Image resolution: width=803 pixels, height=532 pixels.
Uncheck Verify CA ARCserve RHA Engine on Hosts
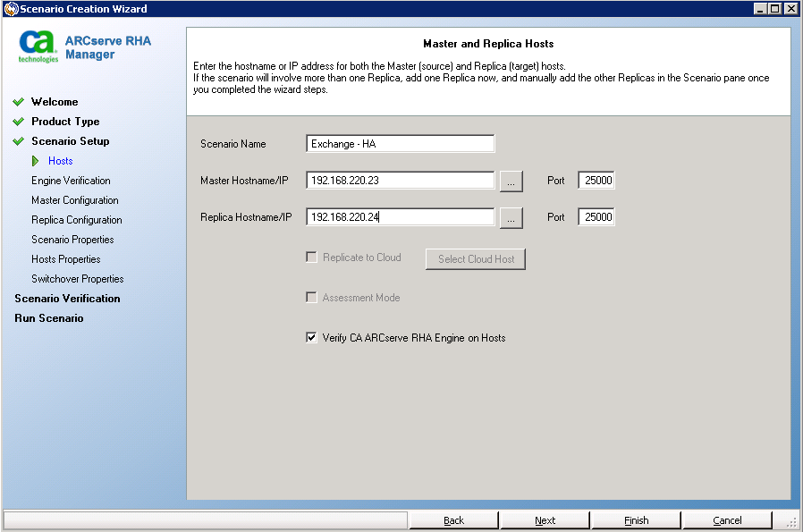coord(311,338)
